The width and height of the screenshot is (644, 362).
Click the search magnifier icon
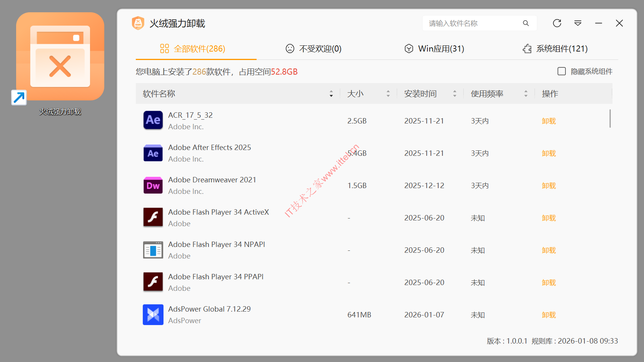(x=526, y=23)
